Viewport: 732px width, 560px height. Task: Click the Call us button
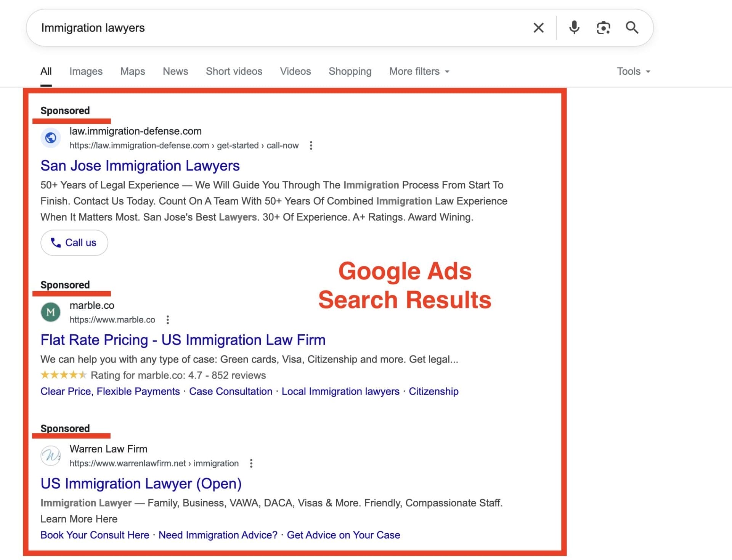point(74,242)
